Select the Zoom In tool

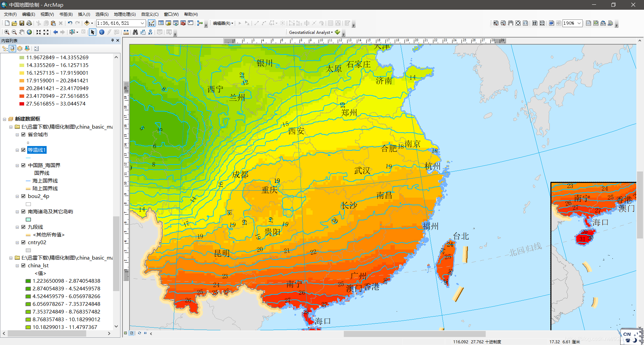tap(7, 32)
